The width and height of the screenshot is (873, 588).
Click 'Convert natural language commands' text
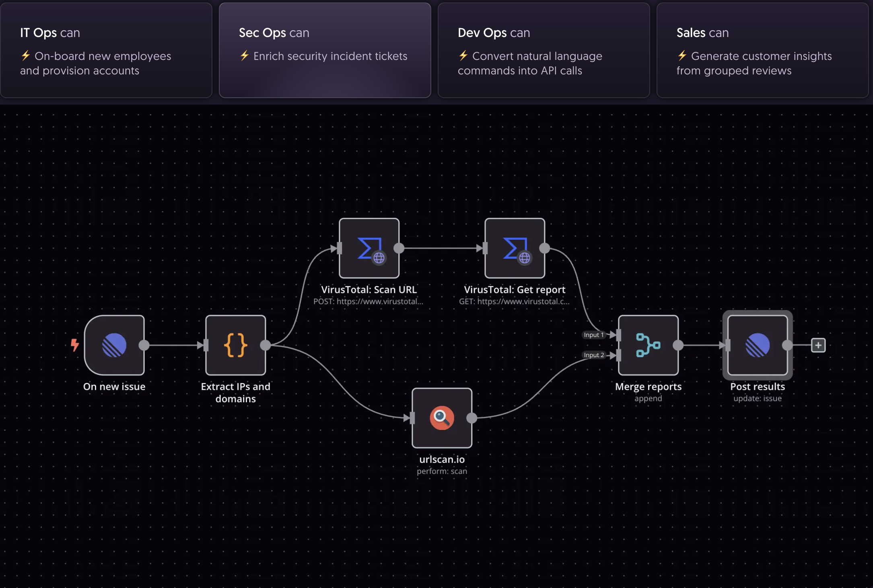pos(530,63)
